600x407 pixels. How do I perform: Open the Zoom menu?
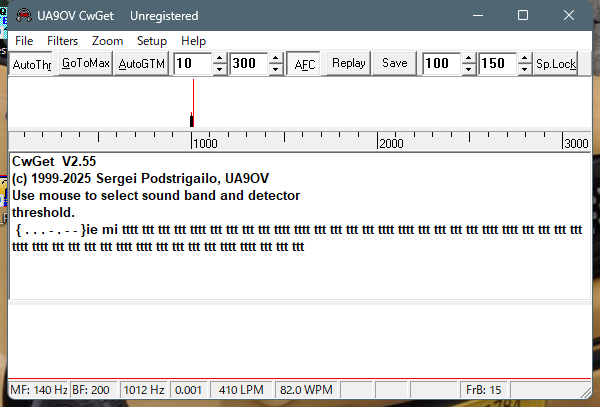[x=107, y=41]
